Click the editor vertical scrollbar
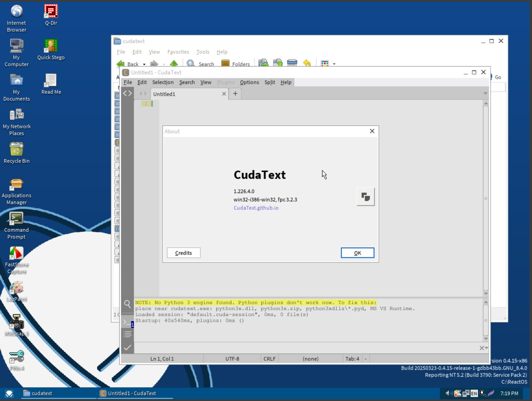532x401 pixels. [486, 198]
